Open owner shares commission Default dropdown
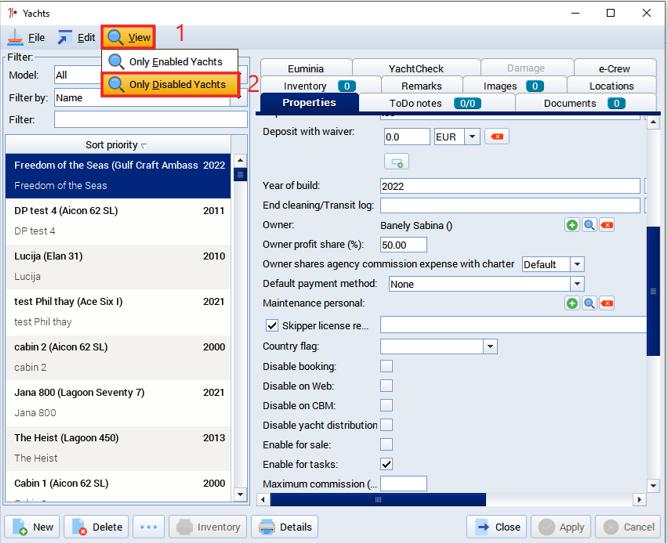Image resolution: width=668 pixels, height=543 pixels. tap(577, 264)
